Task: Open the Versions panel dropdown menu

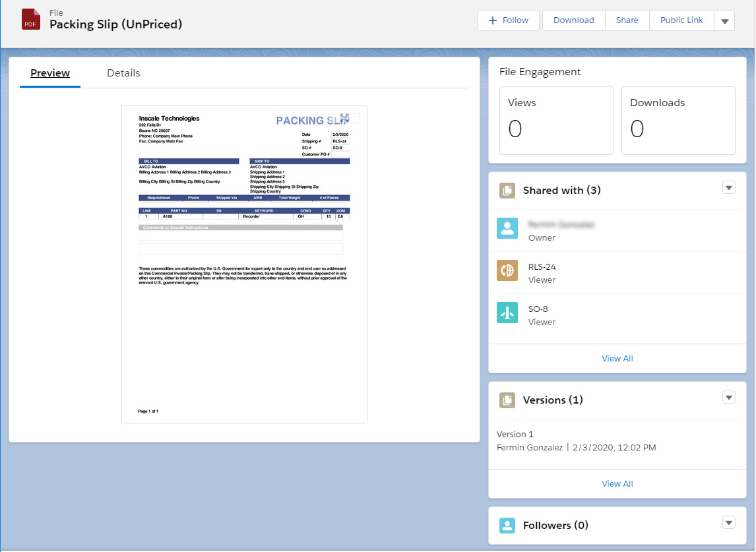Action: tap(729, 397)
